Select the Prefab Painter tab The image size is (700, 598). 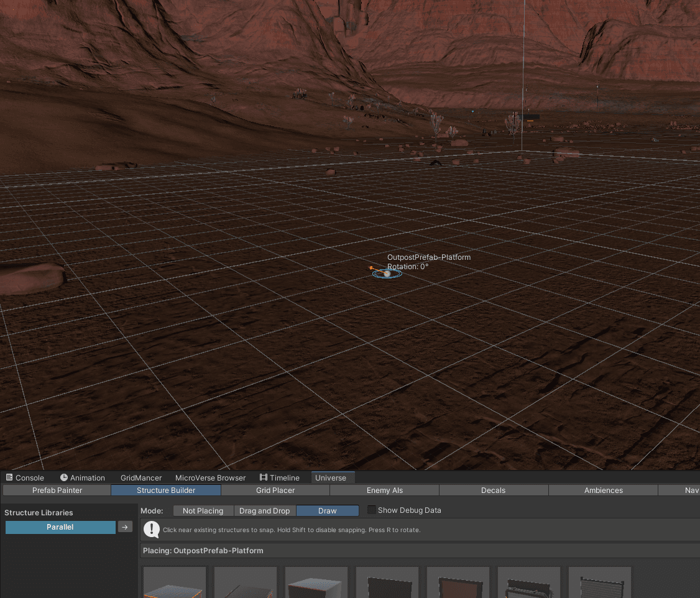(x=56, y=490)
